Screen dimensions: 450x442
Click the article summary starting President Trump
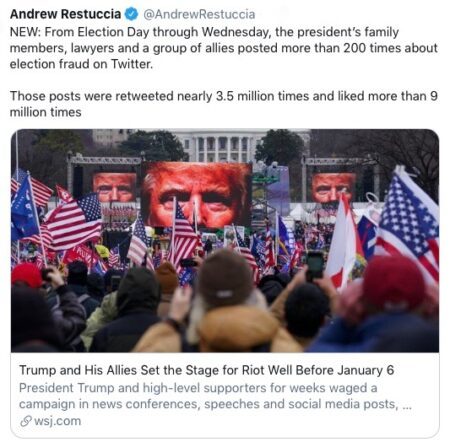[x=215, y=396]
